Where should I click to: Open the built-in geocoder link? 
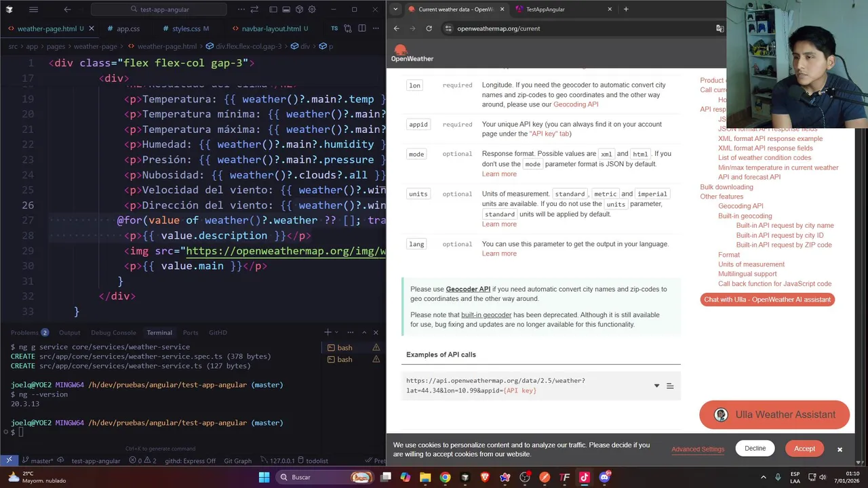486,315
